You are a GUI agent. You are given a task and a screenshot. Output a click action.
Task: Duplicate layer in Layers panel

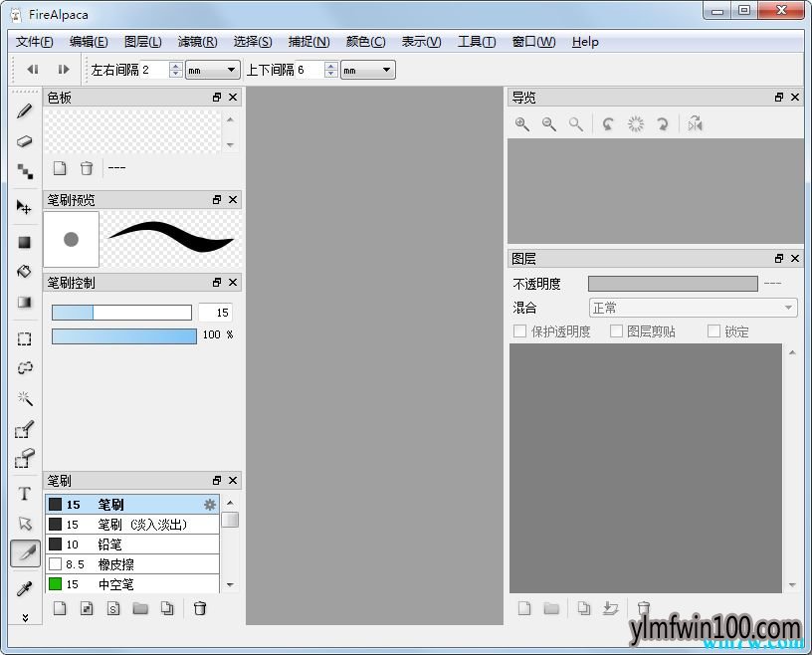[x=584, y=608]
